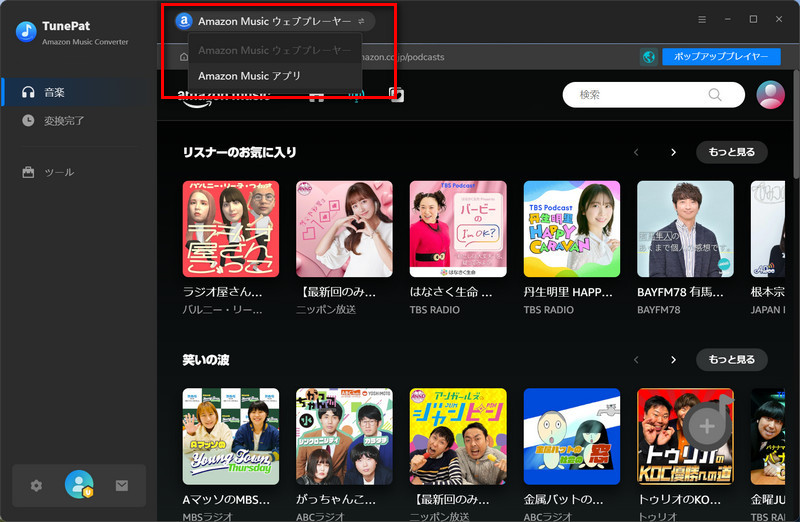Click もっと見る for 笑いの波

(x=732, y=360)
